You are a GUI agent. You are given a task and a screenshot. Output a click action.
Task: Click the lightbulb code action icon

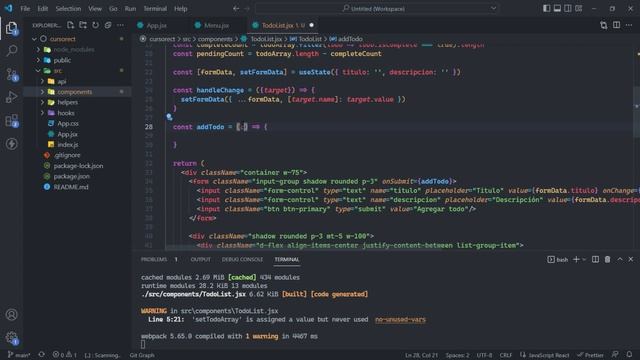coord(169,117)
